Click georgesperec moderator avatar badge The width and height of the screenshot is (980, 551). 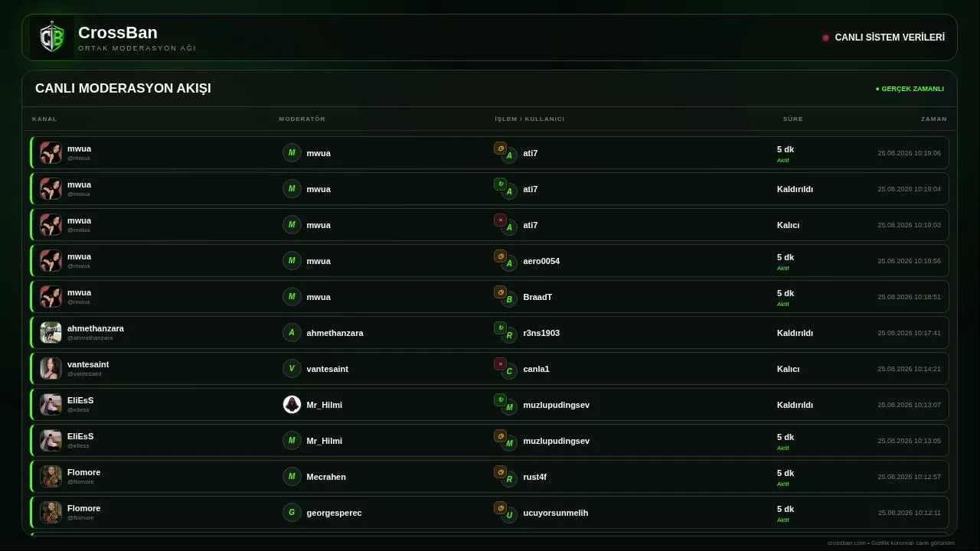(x=292, y=513)
